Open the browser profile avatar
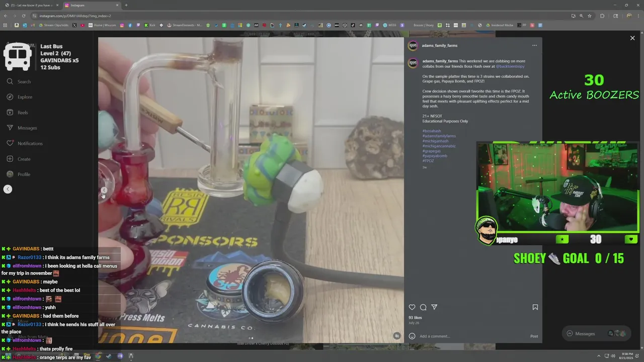Viewport: 644px width, 362px height. click(x=629, y=16)
